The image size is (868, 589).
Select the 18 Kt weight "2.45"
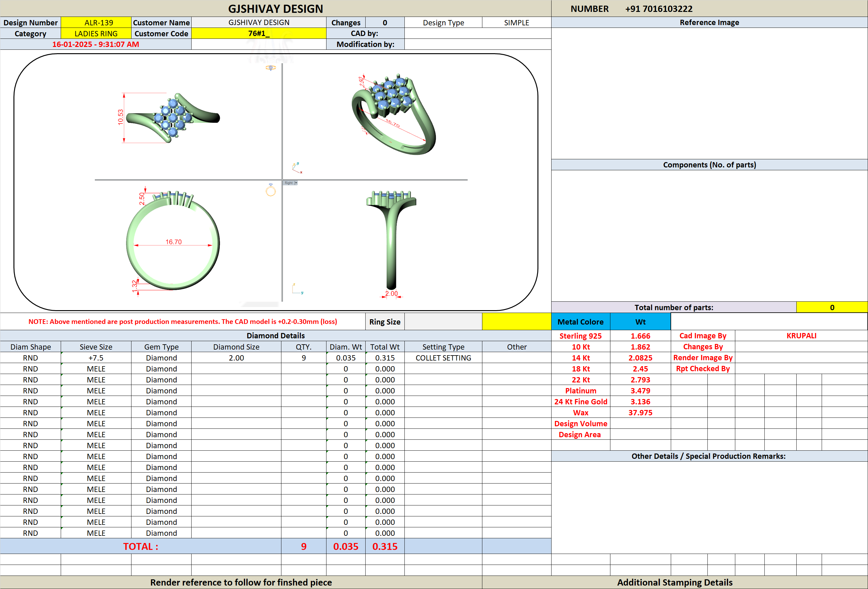pyautogui.click(x=640, y=369)
